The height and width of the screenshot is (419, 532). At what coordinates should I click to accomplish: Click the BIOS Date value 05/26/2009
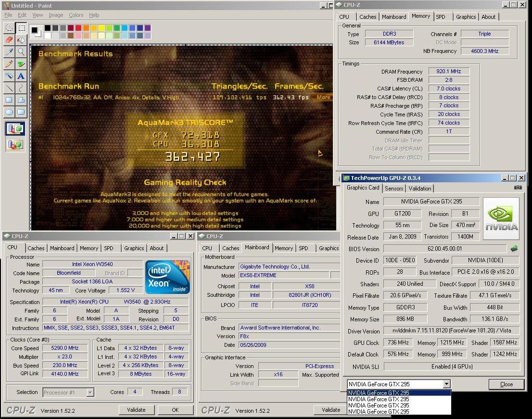[290, 345]
